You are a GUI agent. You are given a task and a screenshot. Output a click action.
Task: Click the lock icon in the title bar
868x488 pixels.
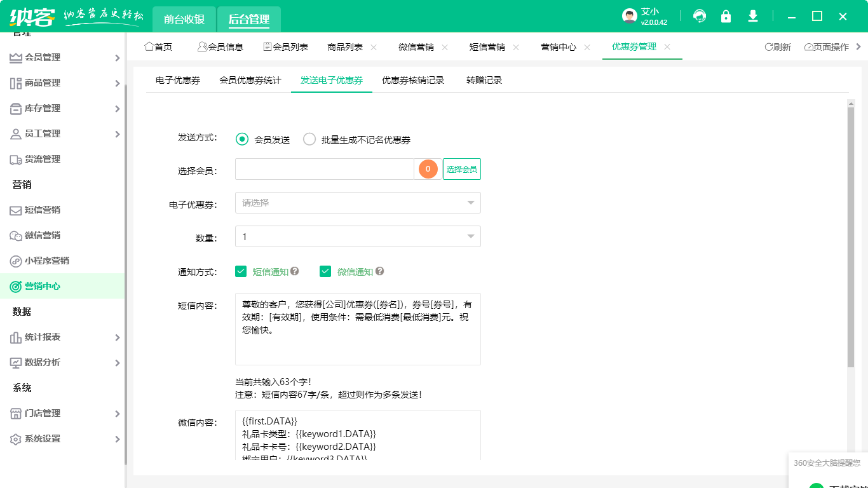coord(726,16)
